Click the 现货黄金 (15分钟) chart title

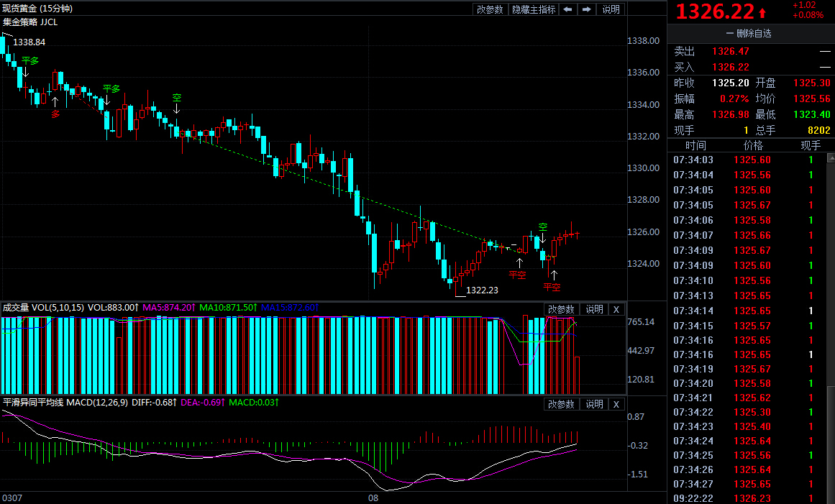tap(37, 9)
